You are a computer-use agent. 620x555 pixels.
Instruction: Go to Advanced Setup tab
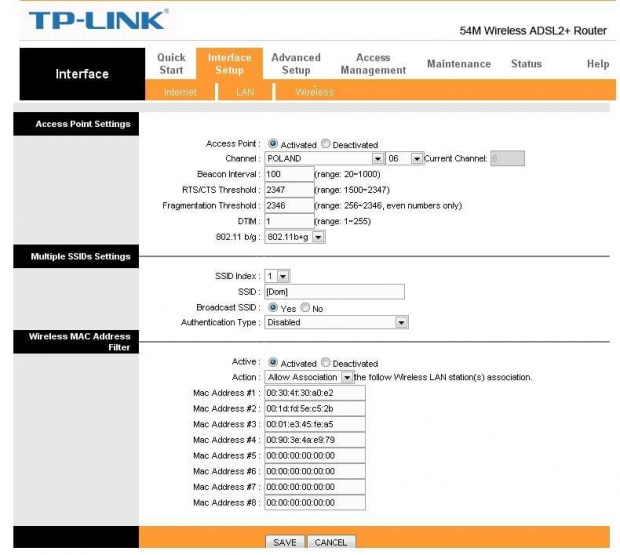296,64
